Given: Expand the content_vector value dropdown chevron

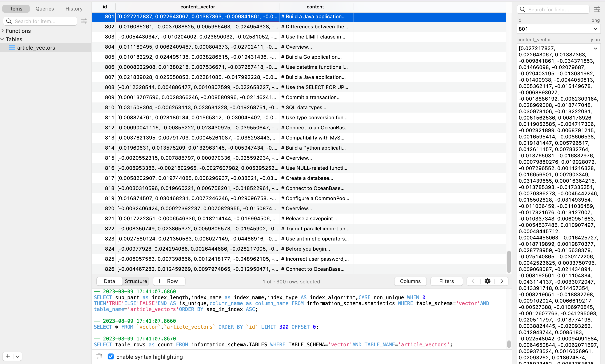Looking at the screenshot, I should [596, 48].
